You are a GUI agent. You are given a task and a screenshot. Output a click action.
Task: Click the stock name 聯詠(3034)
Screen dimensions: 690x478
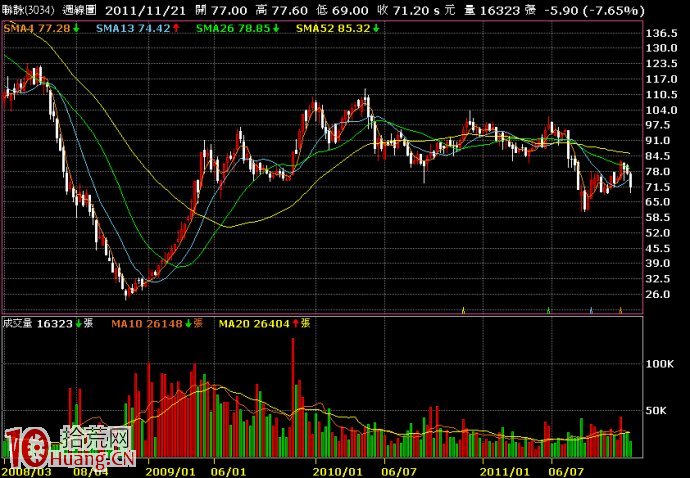[x=28, y=10]
